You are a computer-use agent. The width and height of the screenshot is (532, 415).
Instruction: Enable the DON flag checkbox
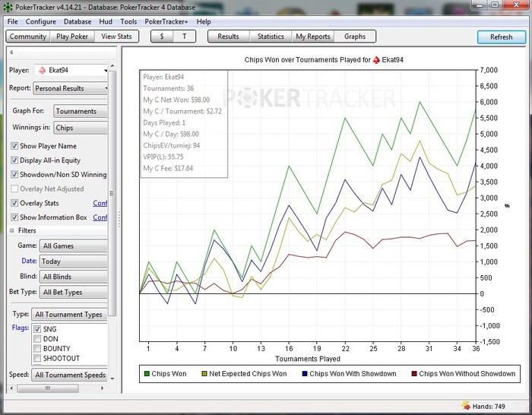coord(37,339)
